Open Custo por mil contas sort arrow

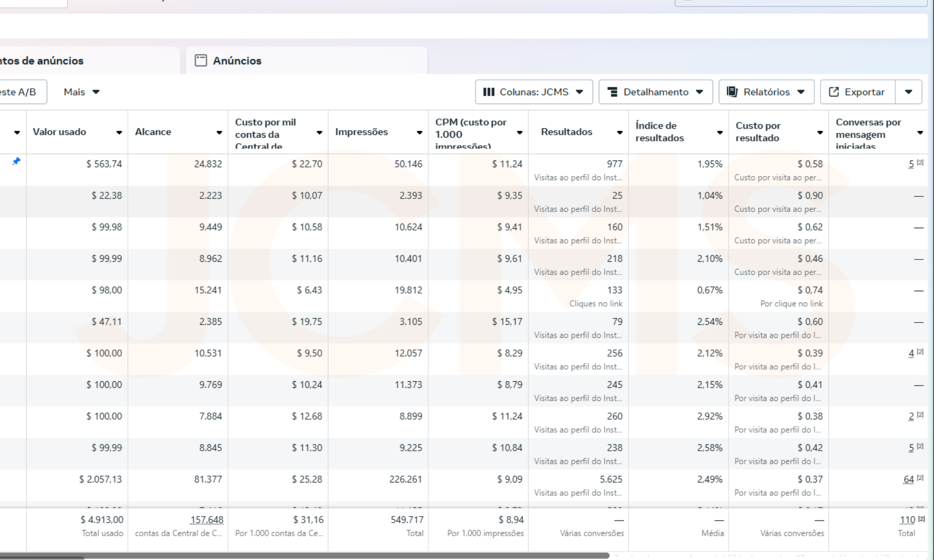tap(319, 133)
